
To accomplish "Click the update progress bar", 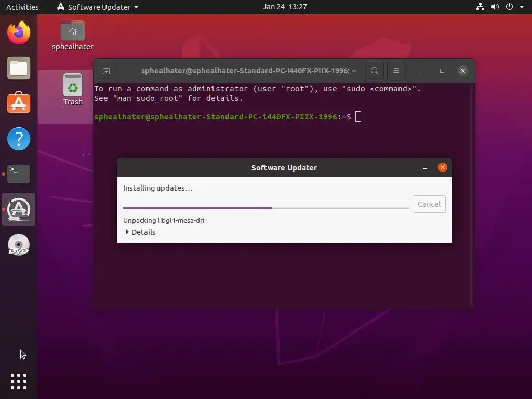I will tap(266, 208).
